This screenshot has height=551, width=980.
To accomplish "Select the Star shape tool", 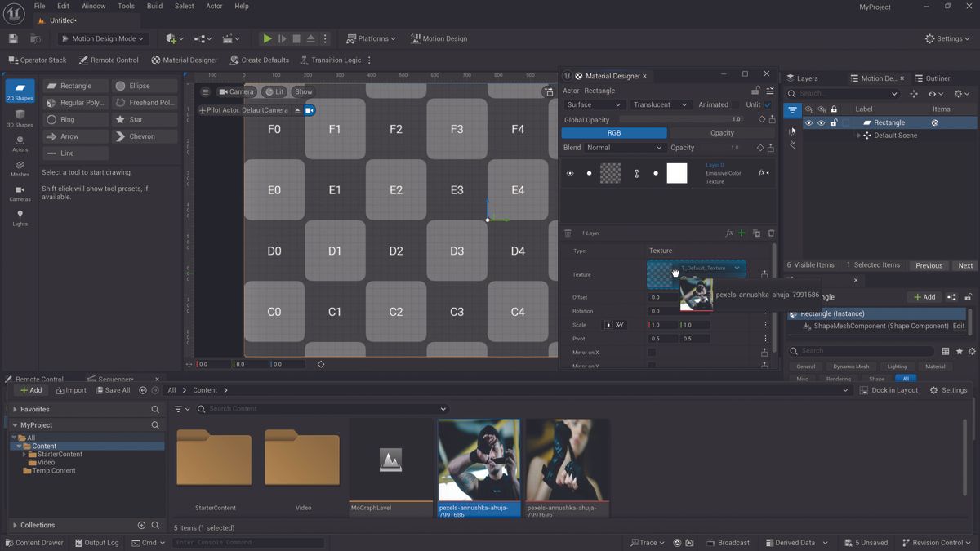I will point(144,119).
